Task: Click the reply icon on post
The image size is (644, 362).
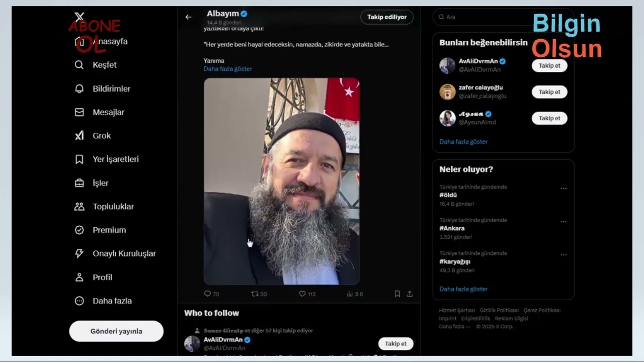Action: pyautogui.click(x=207, y=294)
